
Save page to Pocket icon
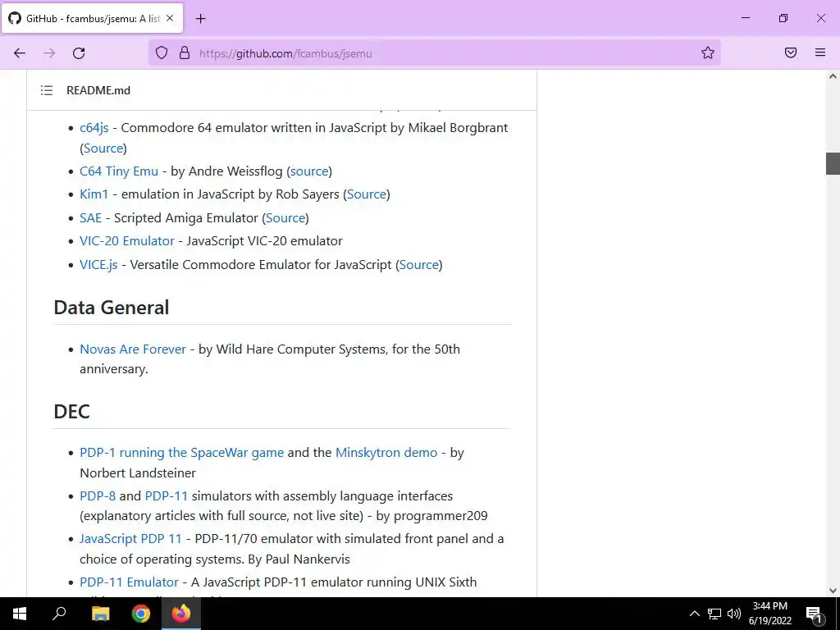791,52
